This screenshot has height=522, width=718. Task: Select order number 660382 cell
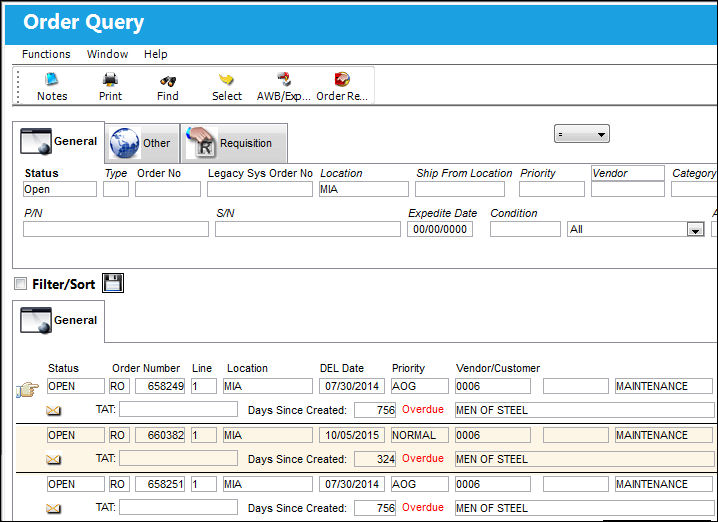coord(160,435)
